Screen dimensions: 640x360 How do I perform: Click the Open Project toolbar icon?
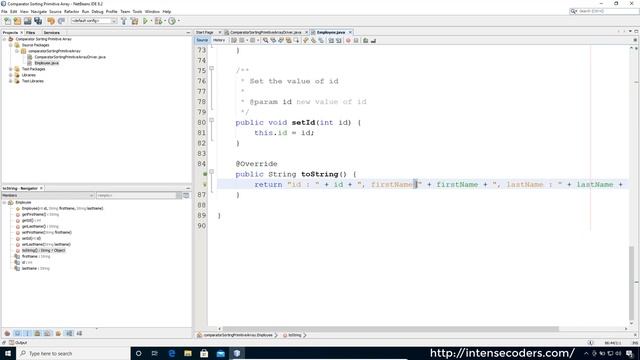click(27, 21)
